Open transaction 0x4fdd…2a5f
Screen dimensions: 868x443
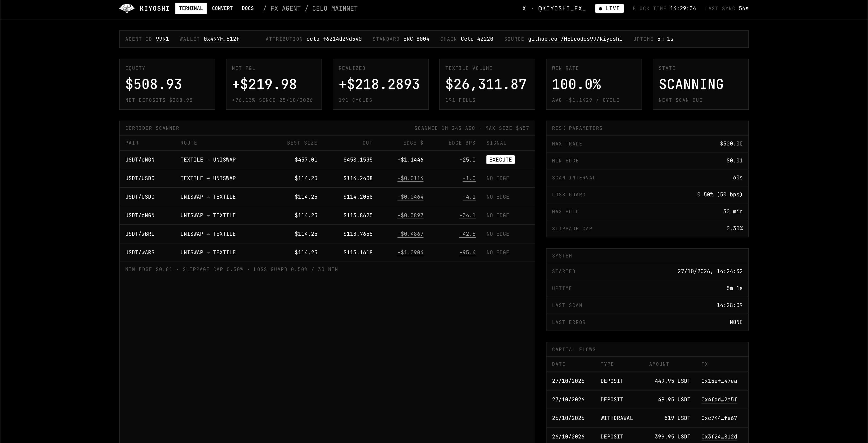tap(719, 400)
